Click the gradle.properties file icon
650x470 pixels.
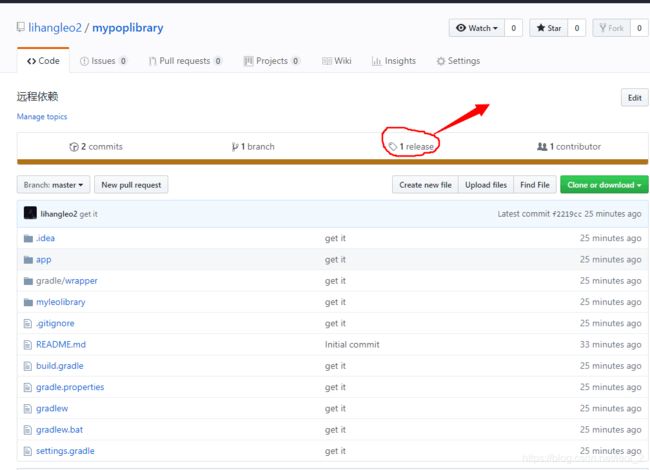(x=28, y=387)
